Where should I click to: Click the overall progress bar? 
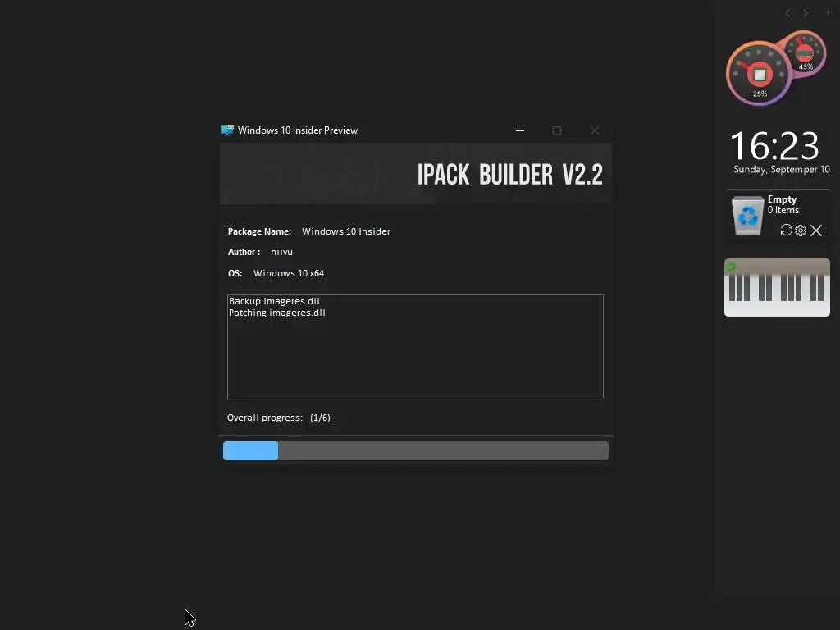[416, 450]
